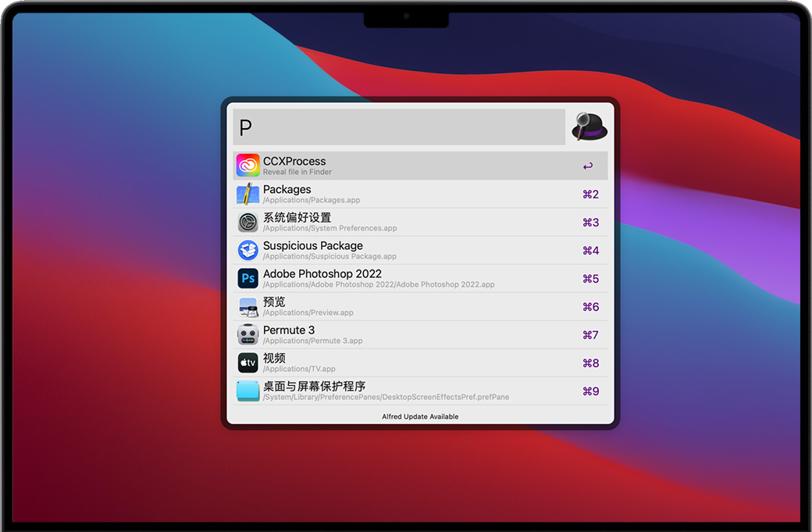The height and width of the screenshot is (532, 812).
Task: Click the Alfred Update Available notice
Action: [x=420, y=416]
